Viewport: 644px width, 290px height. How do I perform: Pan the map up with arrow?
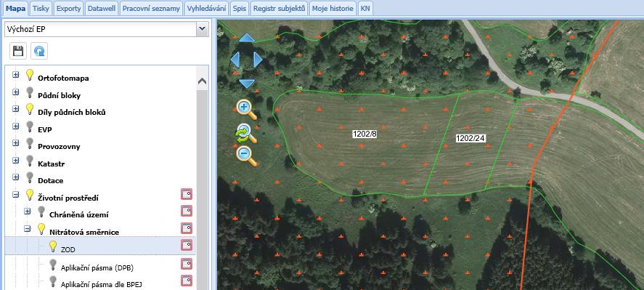[x=246, y=39]
